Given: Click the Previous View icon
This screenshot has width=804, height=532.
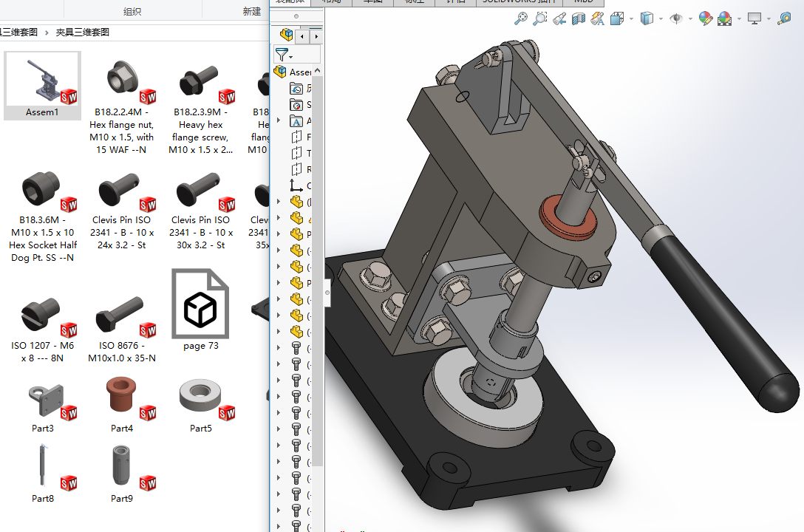Looking at the screenshot, I should point(560,19).
